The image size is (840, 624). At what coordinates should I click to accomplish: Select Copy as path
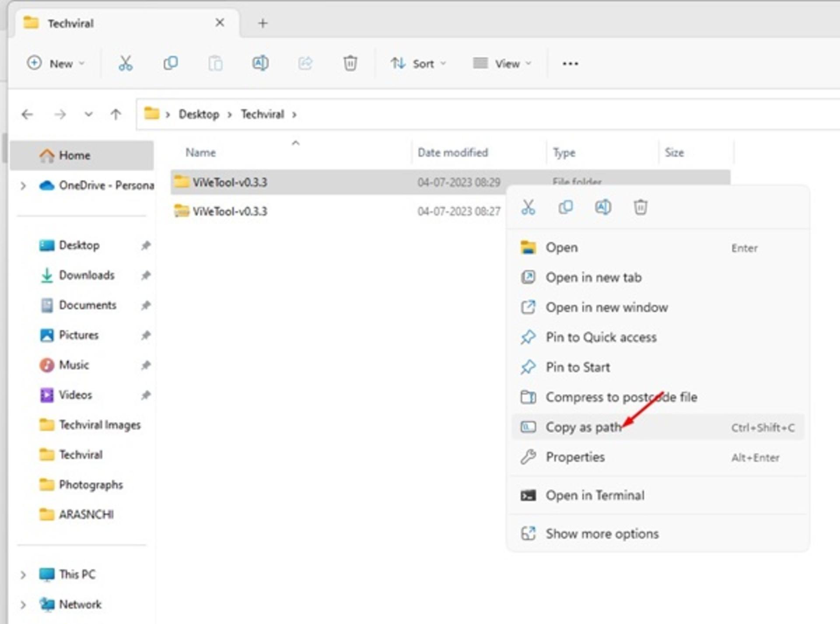[x=658, y=427]
